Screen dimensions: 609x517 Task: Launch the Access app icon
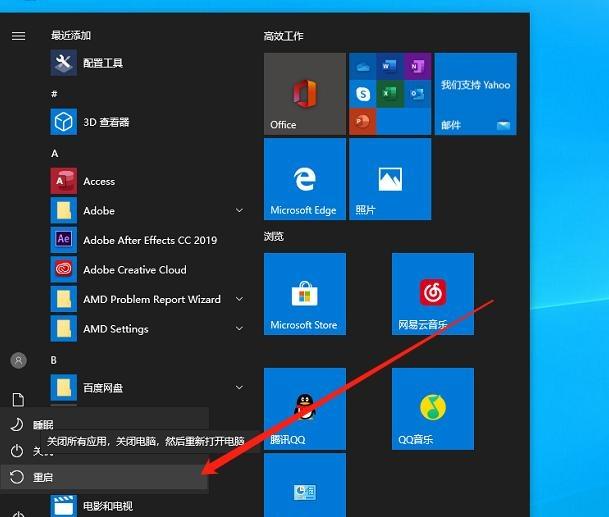tap(64, 181)
